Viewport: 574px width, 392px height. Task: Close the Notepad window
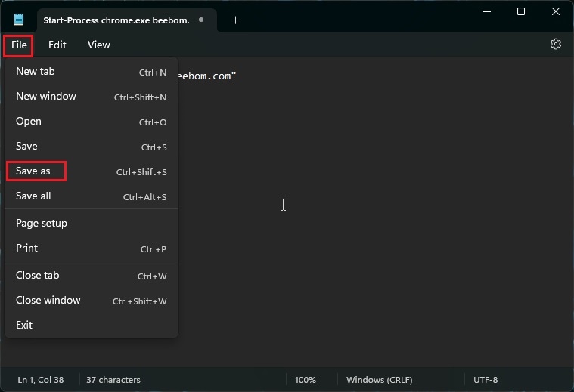click(x=556, y=11)
